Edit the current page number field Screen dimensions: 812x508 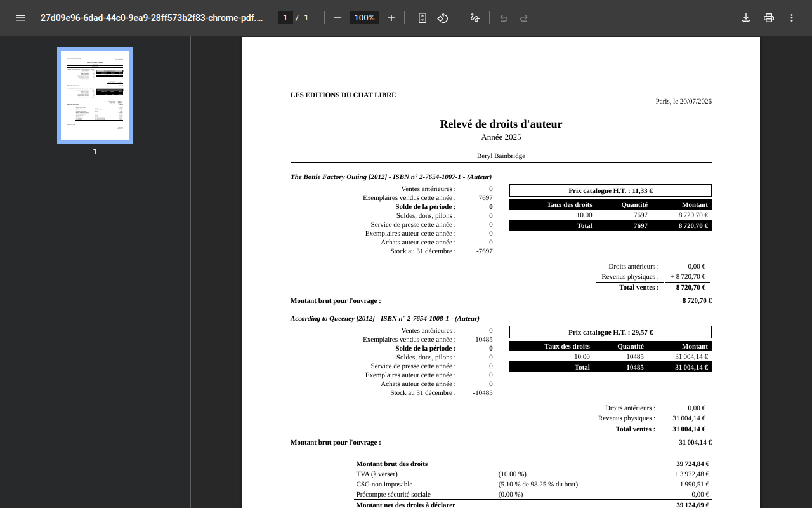coord(285,18)
